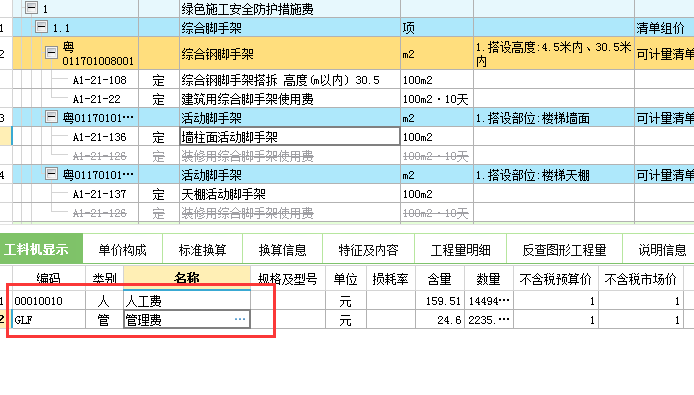Click the 类别 column header
The image size is (694, 395).
(104, 278)
